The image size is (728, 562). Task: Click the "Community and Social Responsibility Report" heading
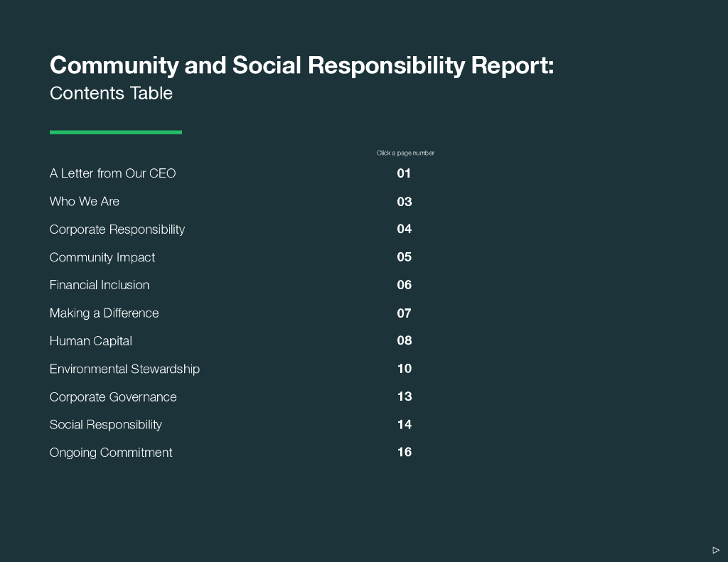tap(301, 65)
